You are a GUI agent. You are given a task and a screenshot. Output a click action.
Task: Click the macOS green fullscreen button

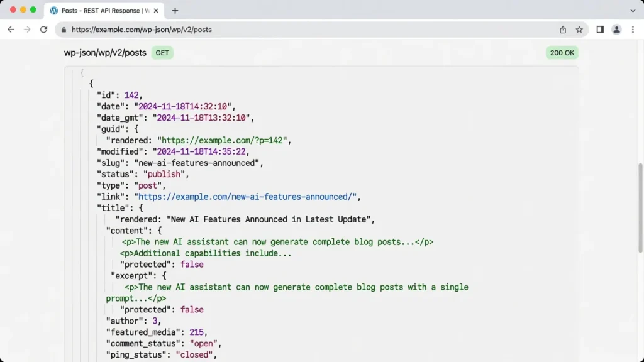33,9
